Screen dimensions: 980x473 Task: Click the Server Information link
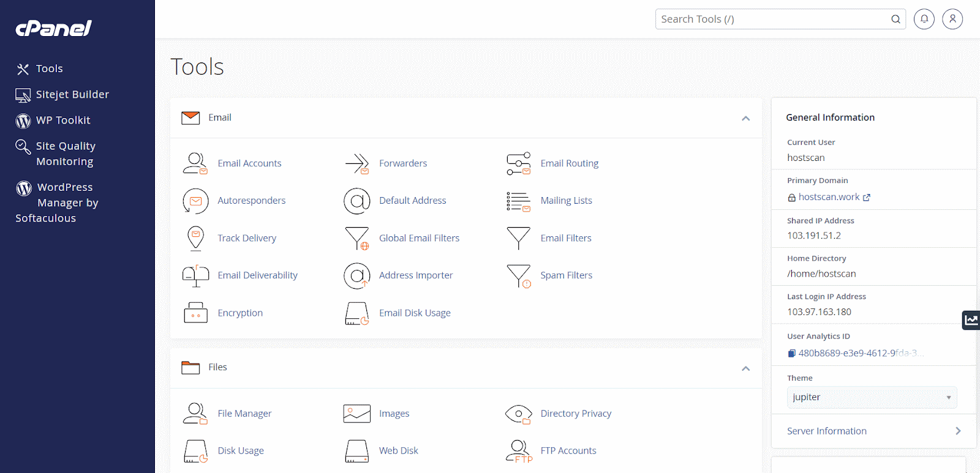827,431
